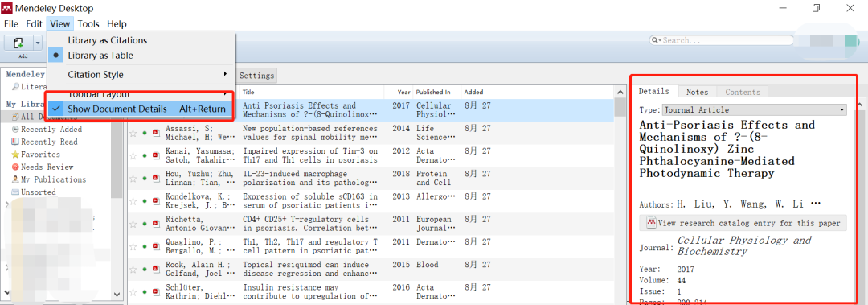The height and width of the screenshot is (305, 868).
Task: Favorite the Assassi paper with the star icon
Action: (133, 133)
